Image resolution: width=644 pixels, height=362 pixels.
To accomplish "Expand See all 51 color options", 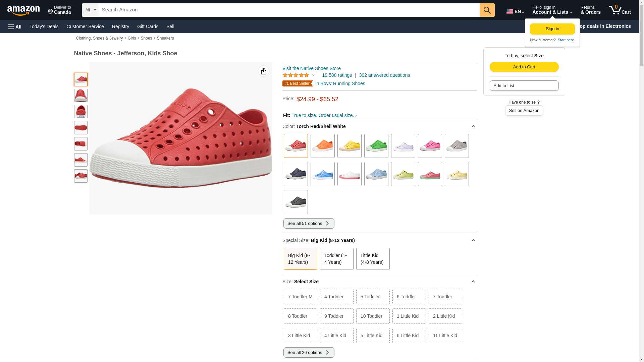I will [x=309, y=224].
